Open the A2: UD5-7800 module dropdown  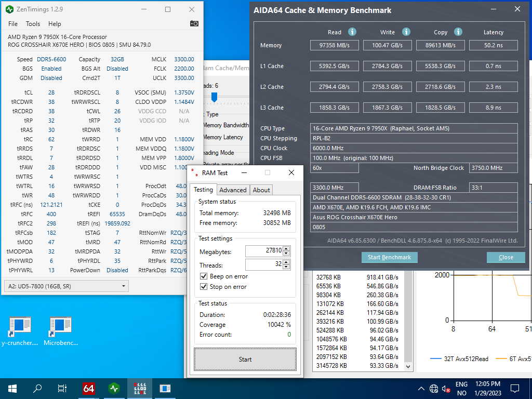[66, 286]
